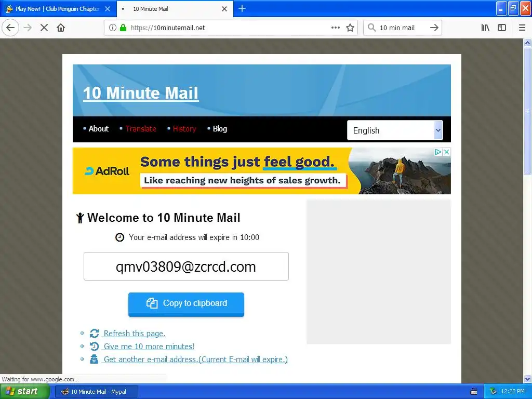
Task: Open the 10 Minute Mail header link
Action: pyautogui.click(x=140, y=93)
